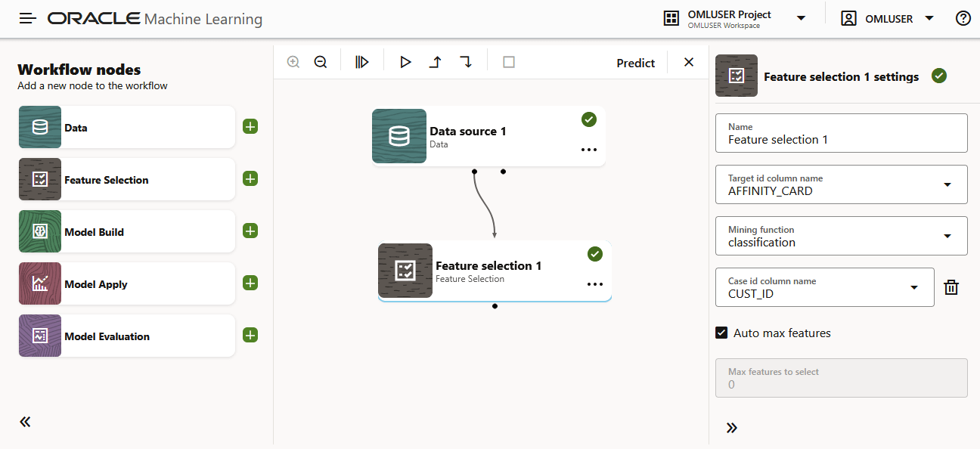Add a Model Apply node with plus
980x449 pixels.
[250, 283]
